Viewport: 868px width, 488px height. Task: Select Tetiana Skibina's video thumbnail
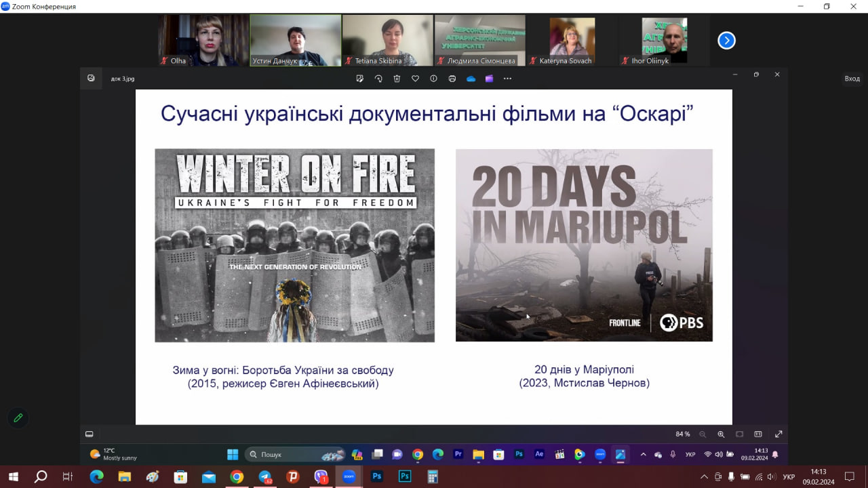click(x=388, y=40)
